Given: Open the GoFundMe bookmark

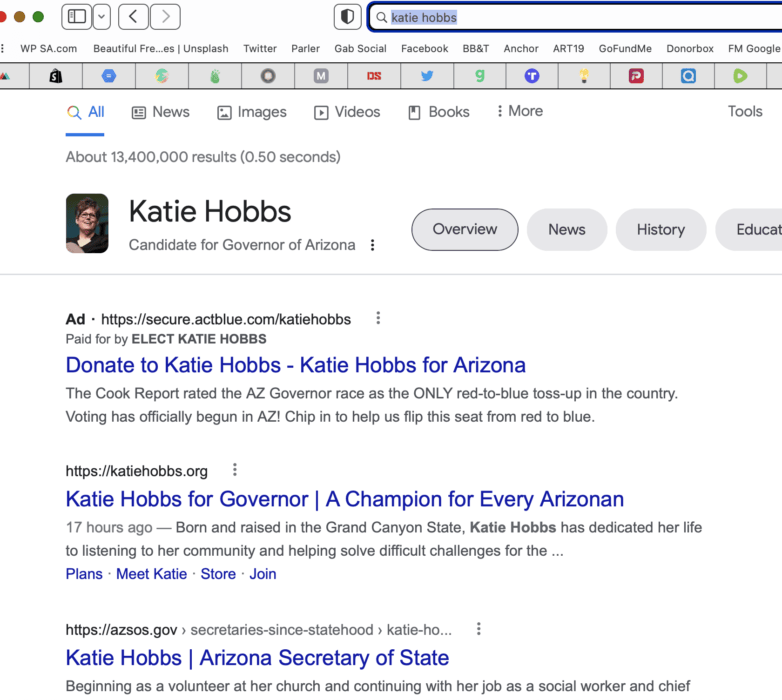Looking at the screenshot, I should point(625,48).
